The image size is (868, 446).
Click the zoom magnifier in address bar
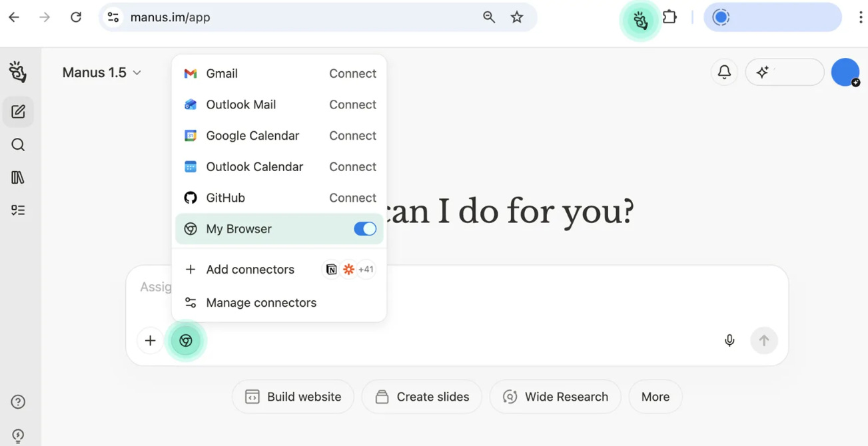click(489, 17)
